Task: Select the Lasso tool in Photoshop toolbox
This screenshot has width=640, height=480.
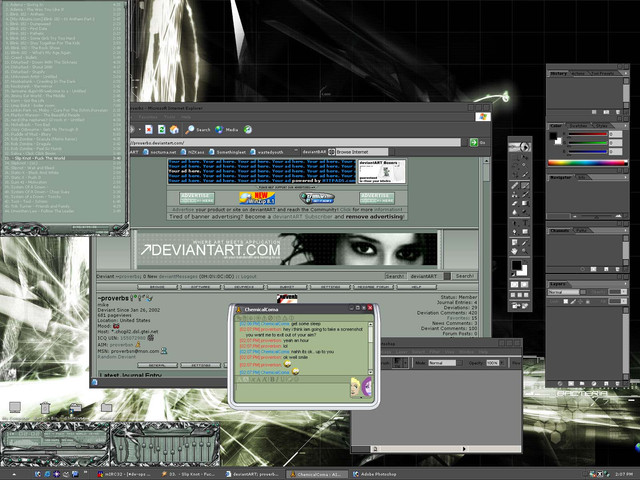Action: click(x=515, y=165)
